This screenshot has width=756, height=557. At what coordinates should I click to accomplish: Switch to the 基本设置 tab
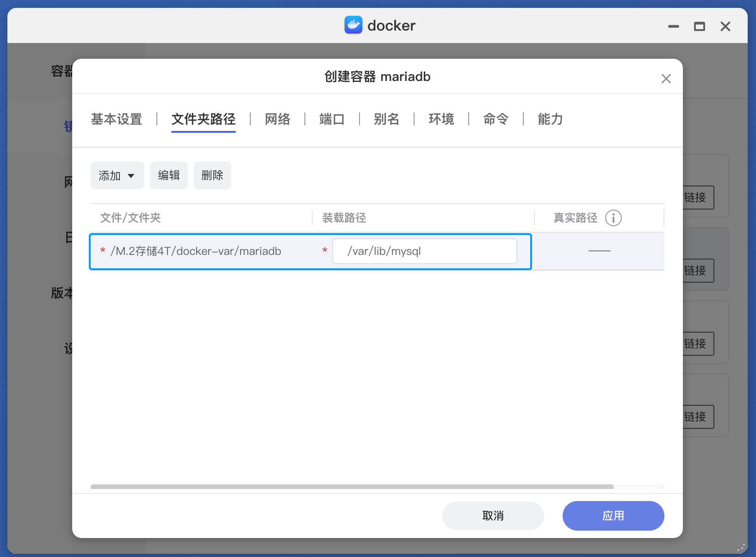coord(117,119)
